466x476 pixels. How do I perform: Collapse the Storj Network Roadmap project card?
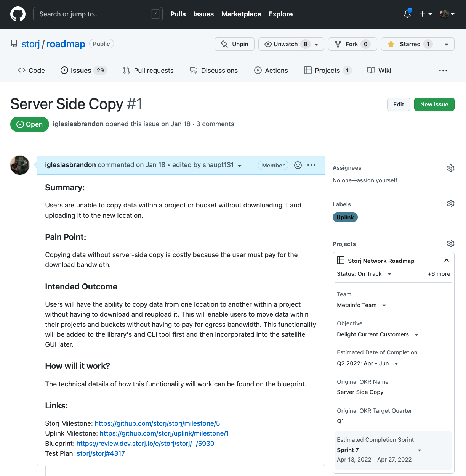[x=446, y=261]
